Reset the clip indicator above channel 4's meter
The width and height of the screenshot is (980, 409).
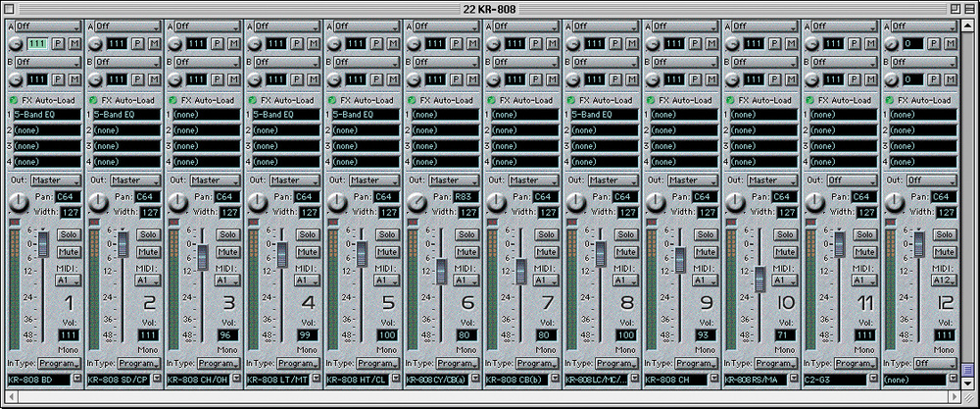(253, 223)
